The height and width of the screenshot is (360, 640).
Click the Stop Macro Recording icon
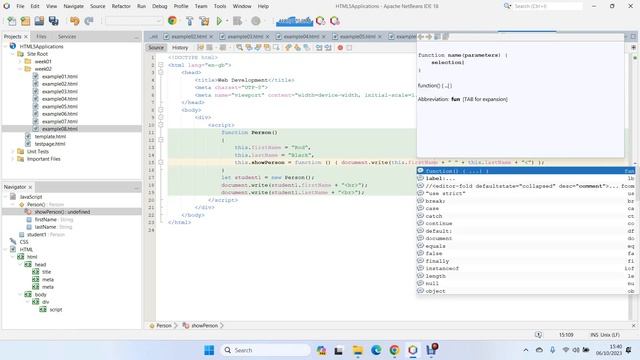point(349,48)
